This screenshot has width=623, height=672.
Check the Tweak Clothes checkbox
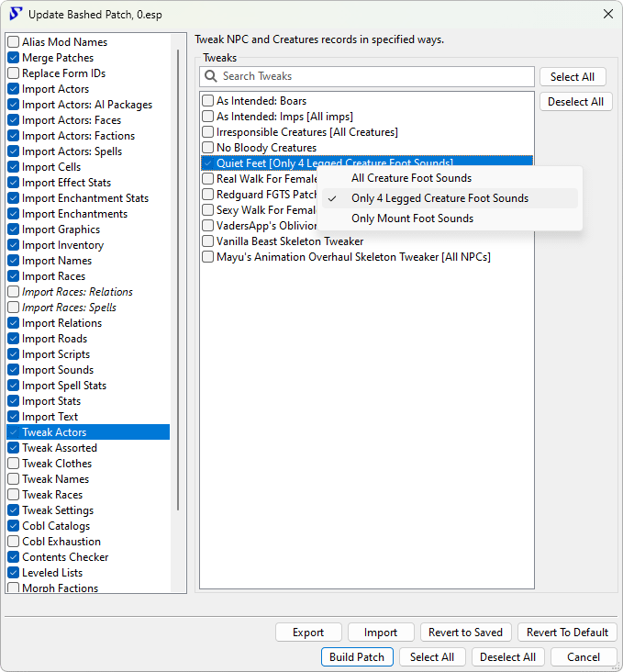14,464
